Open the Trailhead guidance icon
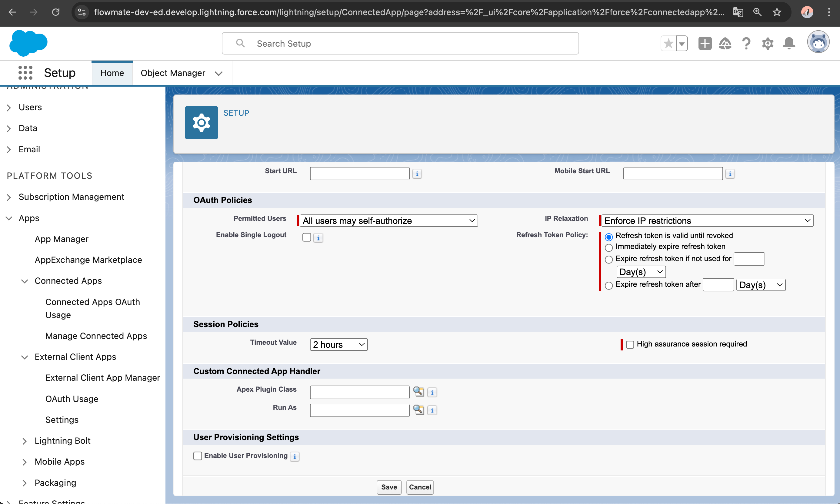 pyautogui.click(x=725, y=44)
